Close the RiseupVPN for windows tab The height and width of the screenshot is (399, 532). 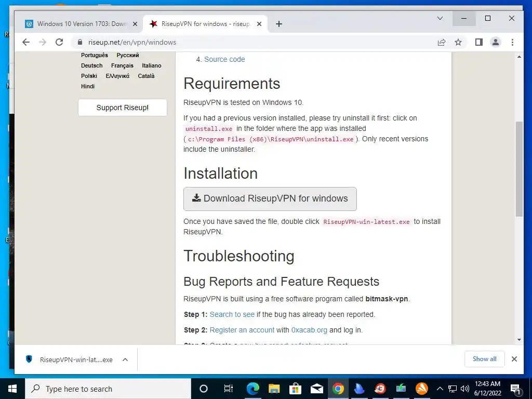[259, 24]
